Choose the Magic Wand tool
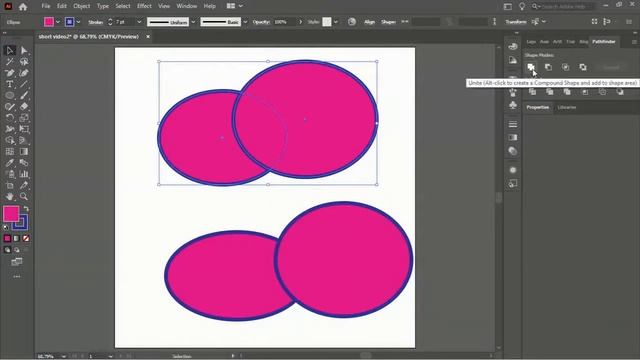The height and width of the screenshot is (360, 640). coord(10,62)
